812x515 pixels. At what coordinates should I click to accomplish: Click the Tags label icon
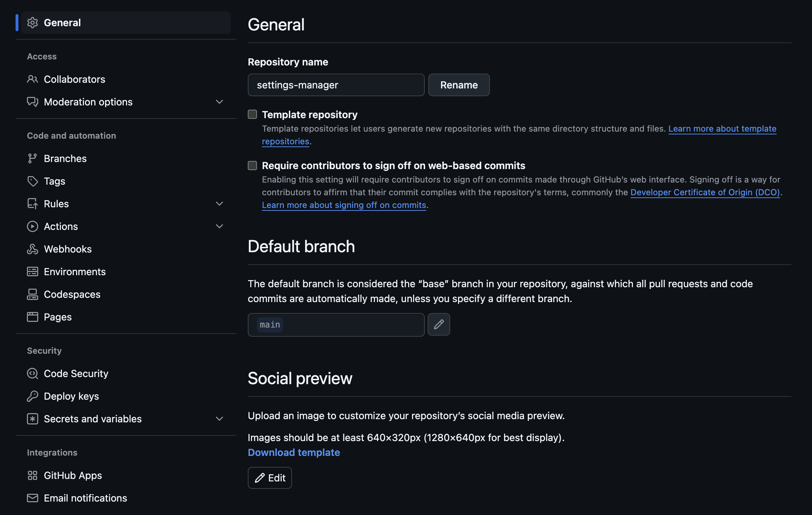(32, 181)
